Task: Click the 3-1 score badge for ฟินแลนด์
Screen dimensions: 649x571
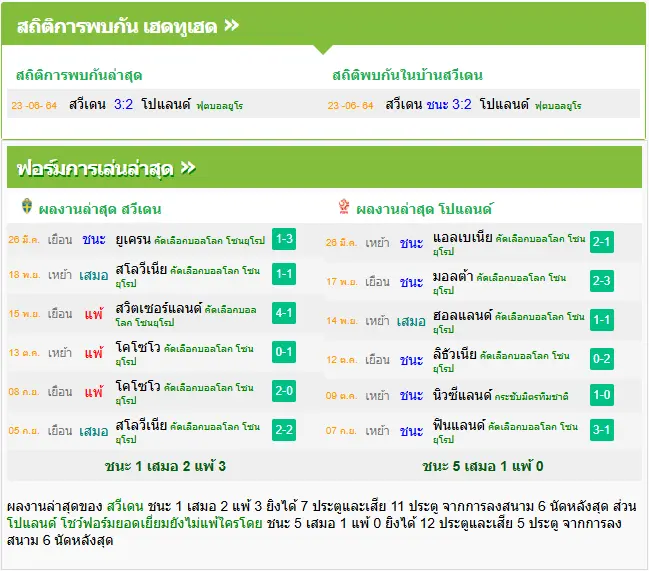Action: [601, 430]
